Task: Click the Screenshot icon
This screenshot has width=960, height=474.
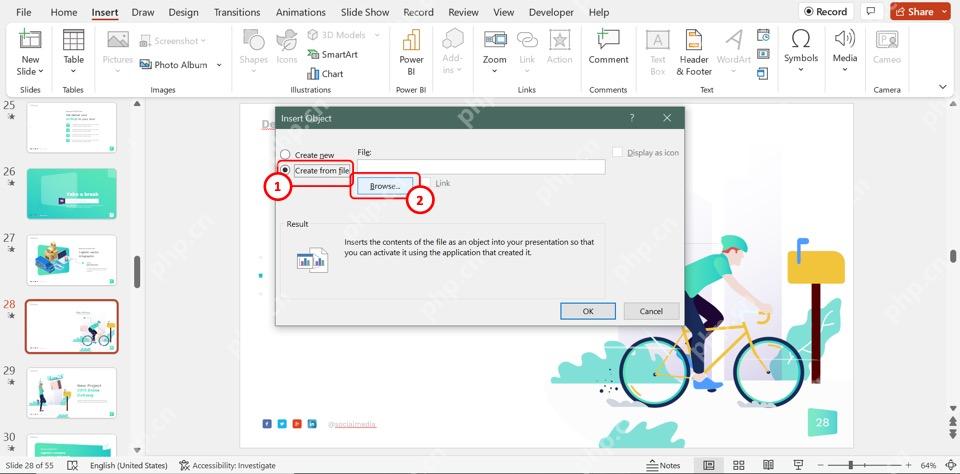Action: pos(145,41)
